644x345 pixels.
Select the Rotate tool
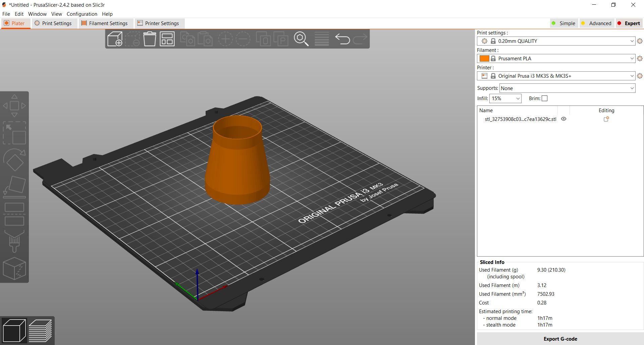15,161
